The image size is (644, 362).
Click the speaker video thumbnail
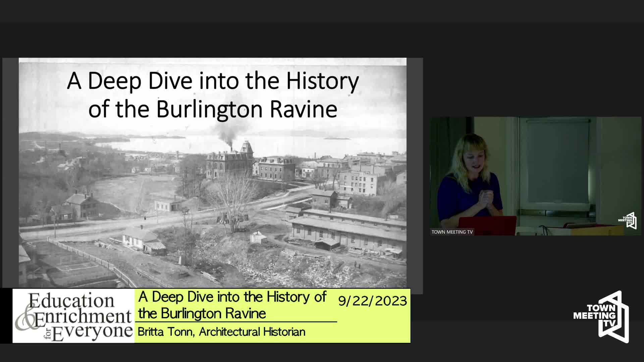tap(536, 176)
